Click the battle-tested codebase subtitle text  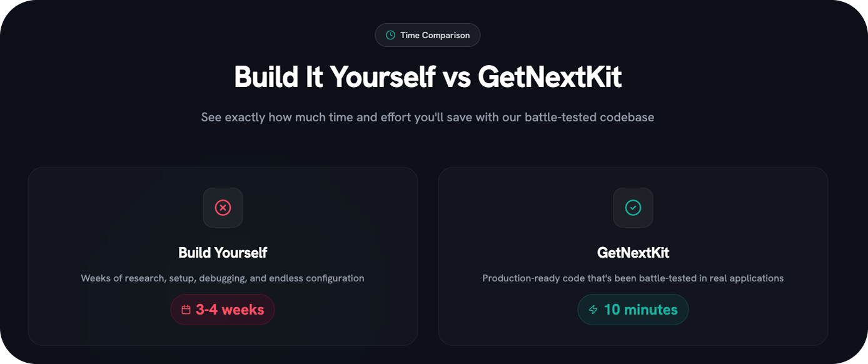[x=428, y=117]
